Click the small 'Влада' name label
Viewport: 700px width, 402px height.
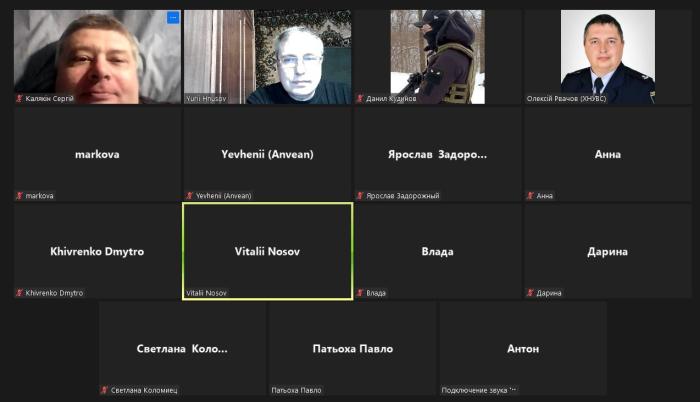point(376,293)
